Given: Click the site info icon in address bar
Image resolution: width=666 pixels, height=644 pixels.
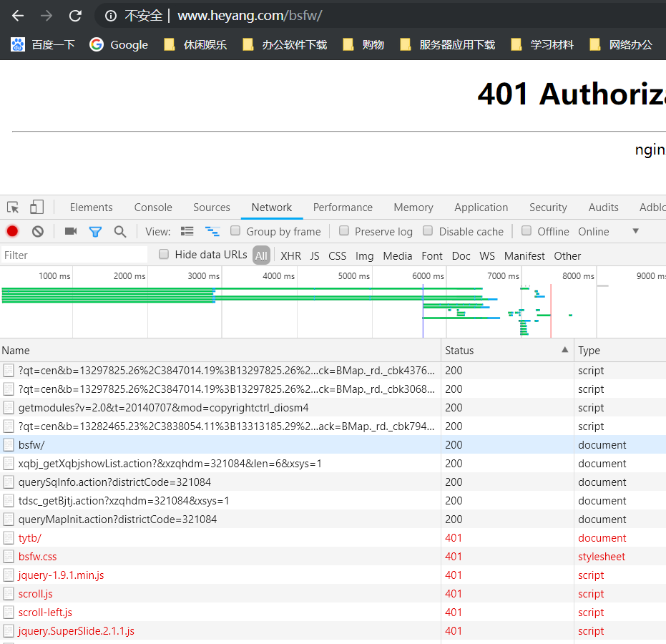Looking at the screenshot, I should (x=110, y=16).
